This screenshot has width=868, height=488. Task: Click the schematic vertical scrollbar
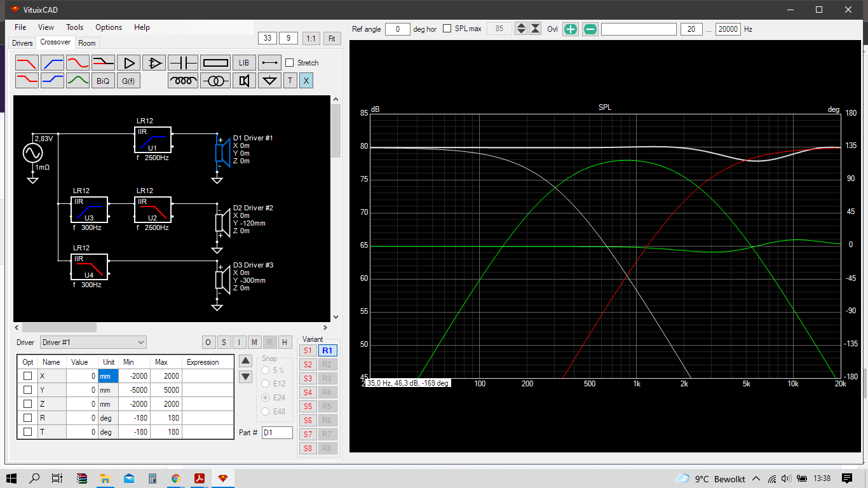click(336, 131)
